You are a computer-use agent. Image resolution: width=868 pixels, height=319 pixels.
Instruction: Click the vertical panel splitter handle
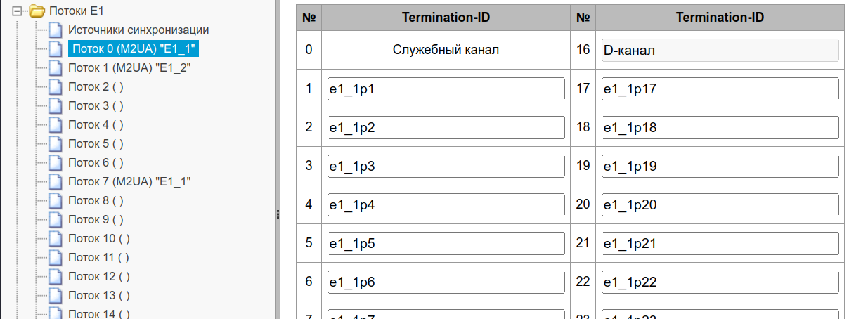278,214
